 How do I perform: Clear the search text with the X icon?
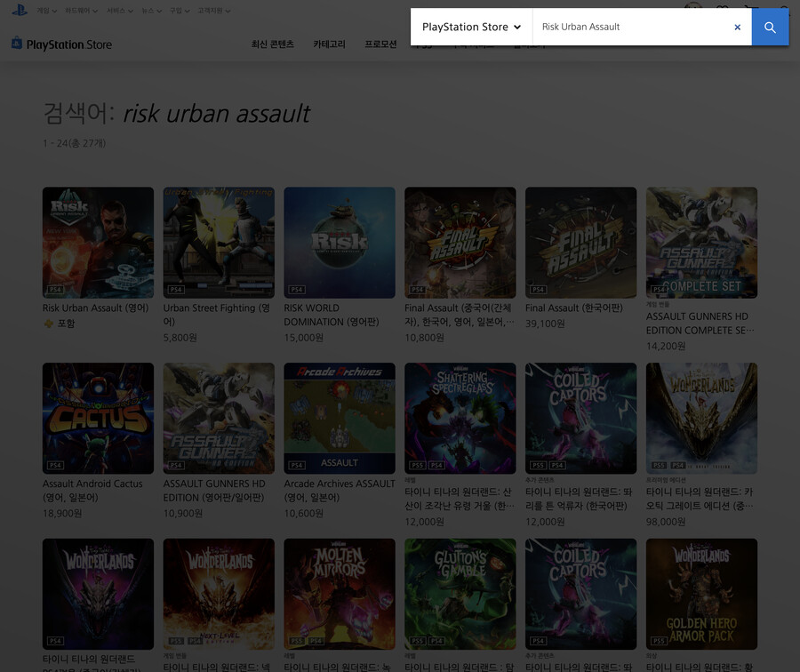[737, 28]
